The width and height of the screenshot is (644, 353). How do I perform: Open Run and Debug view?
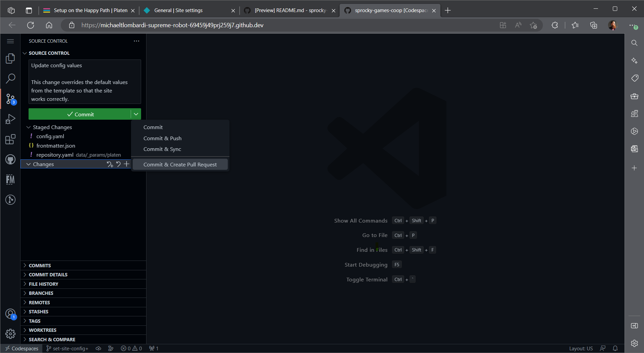(10, 119)
